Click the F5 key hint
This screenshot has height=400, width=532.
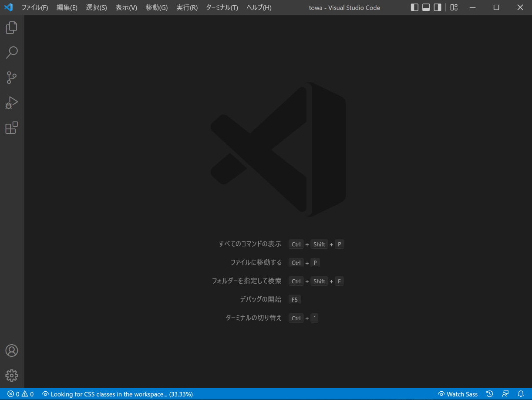295,299
